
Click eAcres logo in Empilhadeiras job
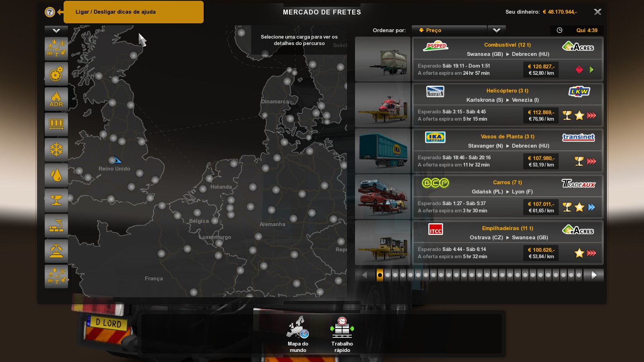(578, 230)
